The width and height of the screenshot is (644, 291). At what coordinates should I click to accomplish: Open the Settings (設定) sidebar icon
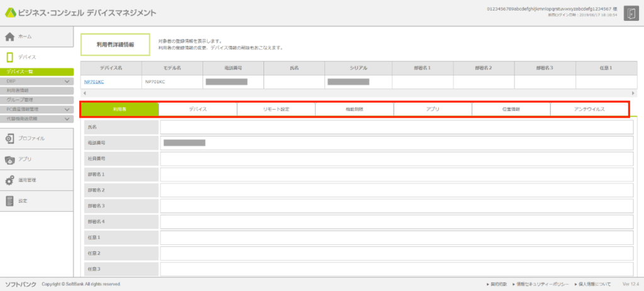coord(10,201)
